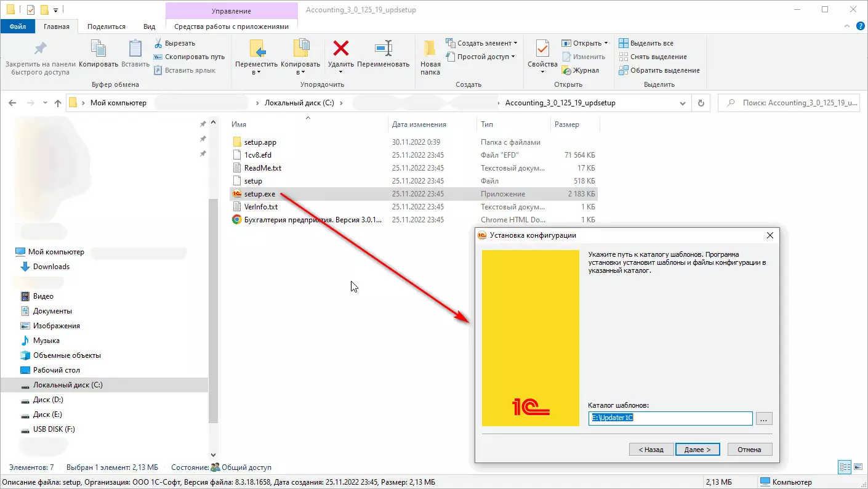The image size is (868, 489).
Task: Open the Quick Access Toolbar customize dropdown
Action: (55, 10)
